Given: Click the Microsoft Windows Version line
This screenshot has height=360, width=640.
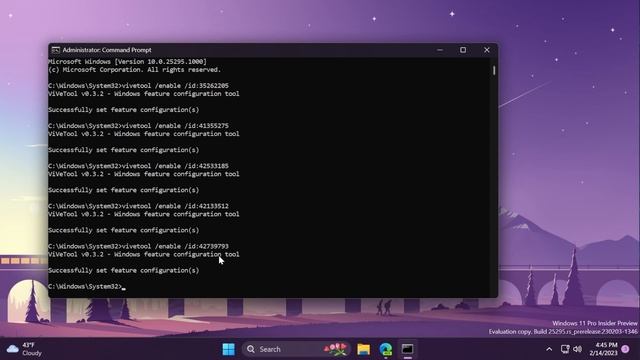Looking at the screenshot, I should (x=127, y=62).
